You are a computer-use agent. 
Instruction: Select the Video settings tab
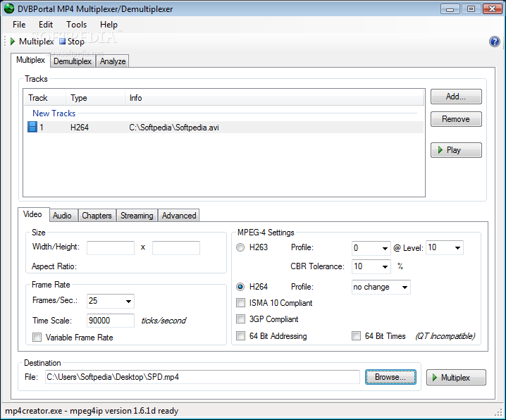[x=32, y=214]
